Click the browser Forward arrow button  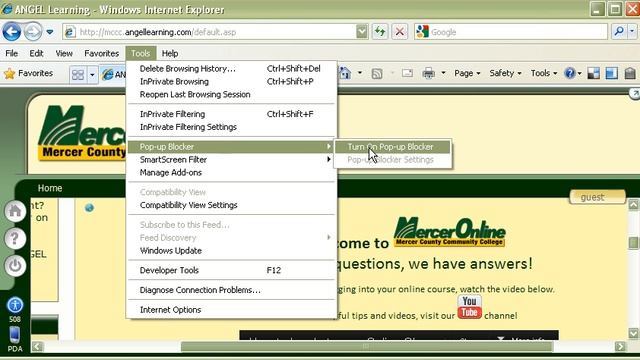tap(33, 32)
